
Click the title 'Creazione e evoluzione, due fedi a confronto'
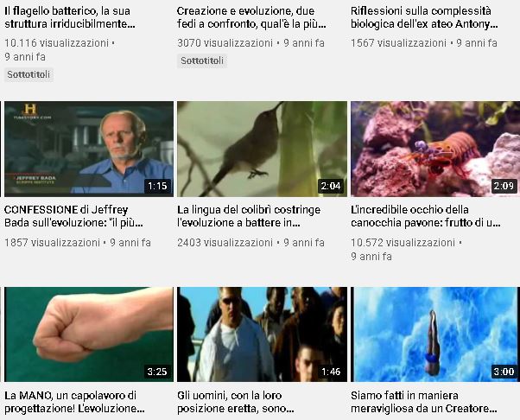click(x=251, y=17)
